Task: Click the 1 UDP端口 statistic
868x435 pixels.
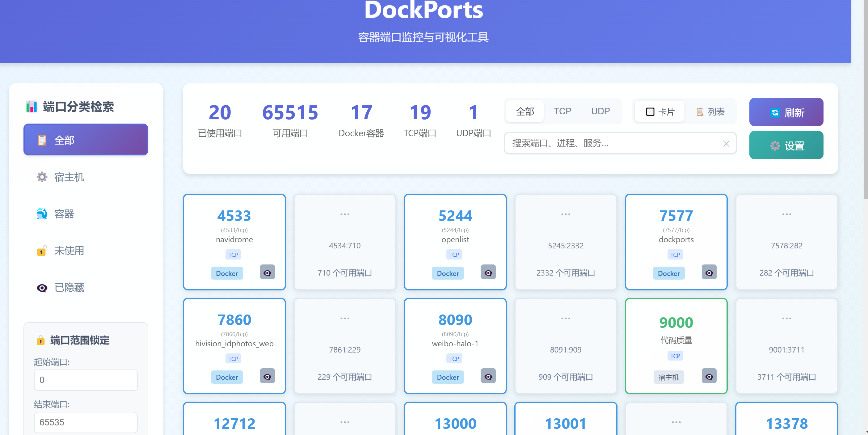Action: (x=474, y=120)
